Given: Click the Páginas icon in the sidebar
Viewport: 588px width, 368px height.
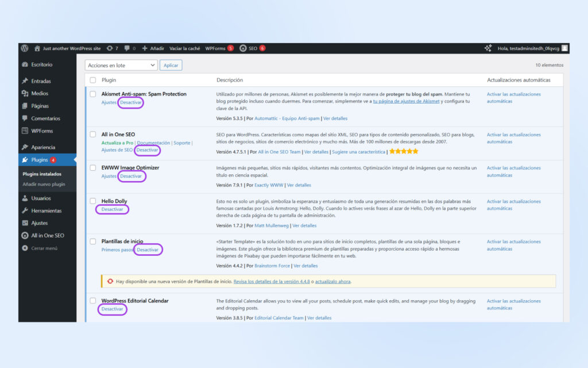Looking at the screenshot, I should tap(25, 106).
